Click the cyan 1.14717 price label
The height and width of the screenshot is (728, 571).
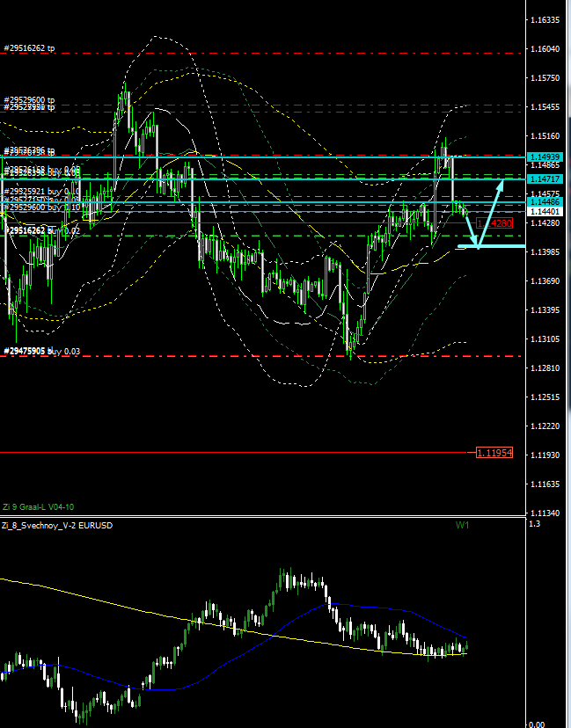click(545, 179)
